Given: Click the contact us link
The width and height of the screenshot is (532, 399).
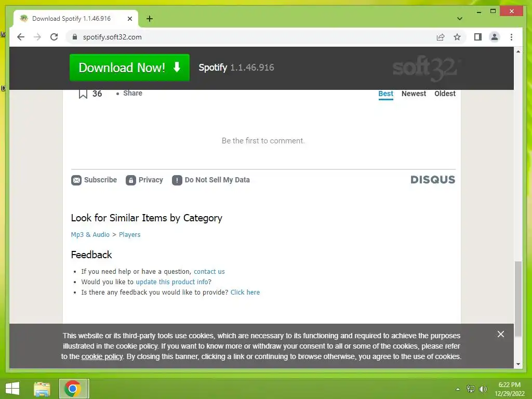Looking at the screenshot, I should pos(209,271).
